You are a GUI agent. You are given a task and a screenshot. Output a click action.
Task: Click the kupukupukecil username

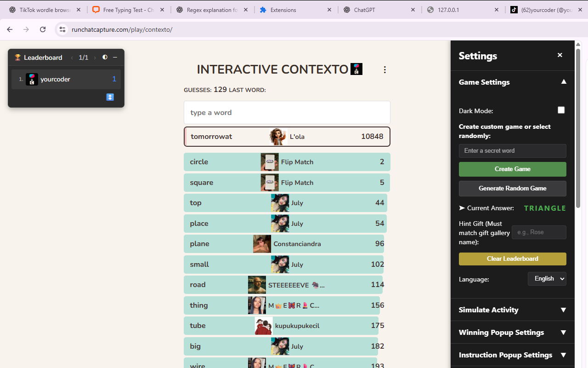coord(297,326)
